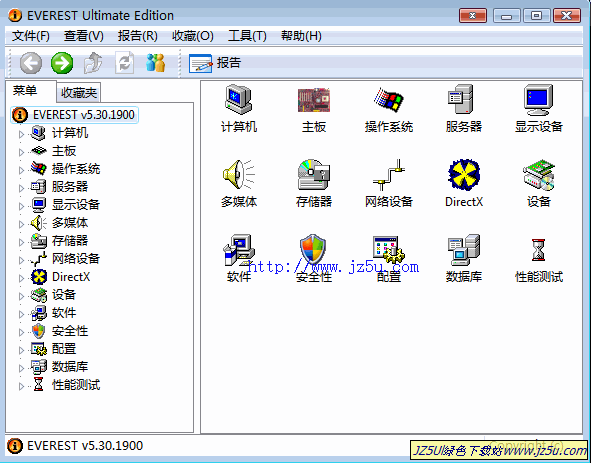The image size is (591, 463).
Task: Select DirectX label in the left tree
Action: tap(71, 277)
